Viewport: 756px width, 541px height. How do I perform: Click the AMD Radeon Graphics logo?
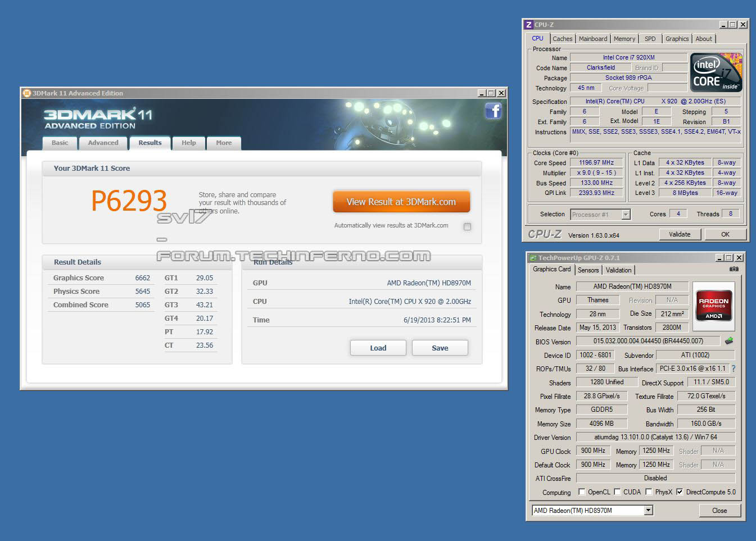[x=713, y=305]
